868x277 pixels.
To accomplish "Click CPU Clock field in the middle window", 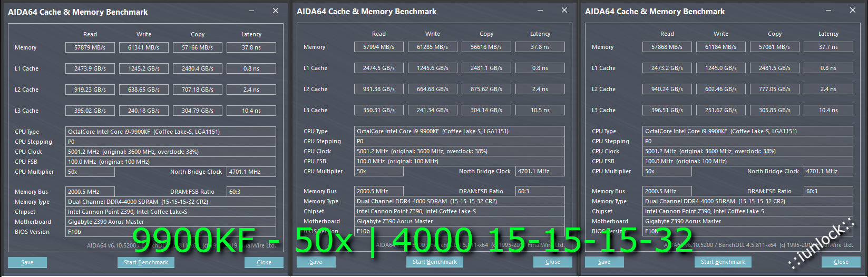I will pos(460,151).
